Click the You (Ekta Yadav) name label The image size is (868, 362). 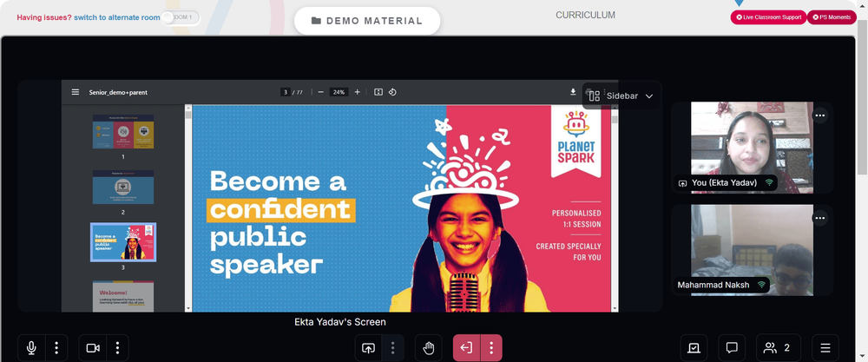724,182
